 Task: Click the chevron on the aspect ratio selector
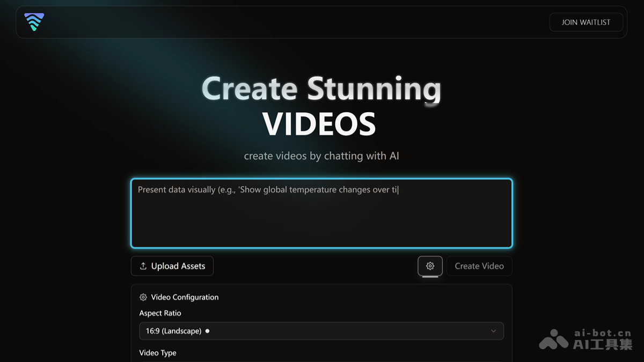point(493,331)
